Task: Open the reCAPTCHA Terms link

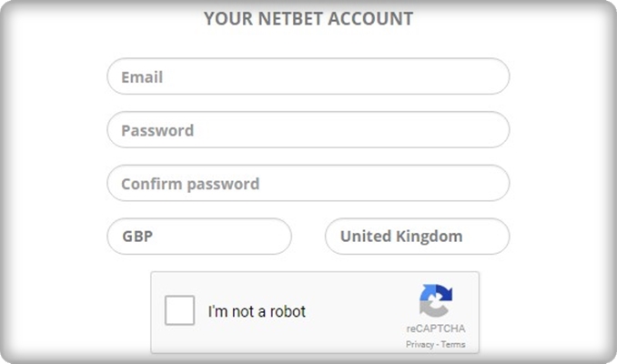Action: tap(453, 344)
